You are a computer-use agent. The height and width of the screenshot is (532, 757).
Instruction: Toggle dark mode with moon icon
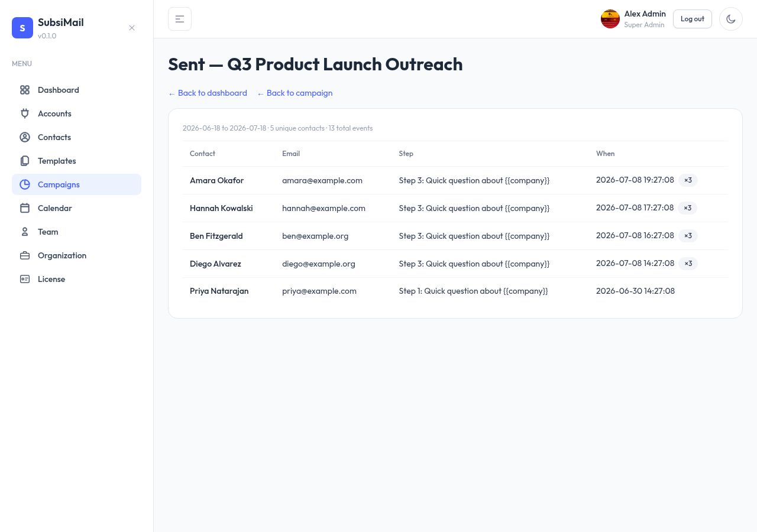pos(731,19)
